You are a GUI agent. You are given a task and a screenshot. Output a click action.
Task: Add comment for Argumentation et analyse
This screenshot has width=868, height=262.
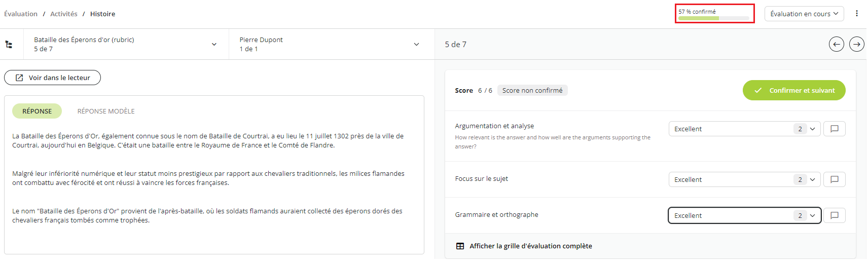coord(835,129)
